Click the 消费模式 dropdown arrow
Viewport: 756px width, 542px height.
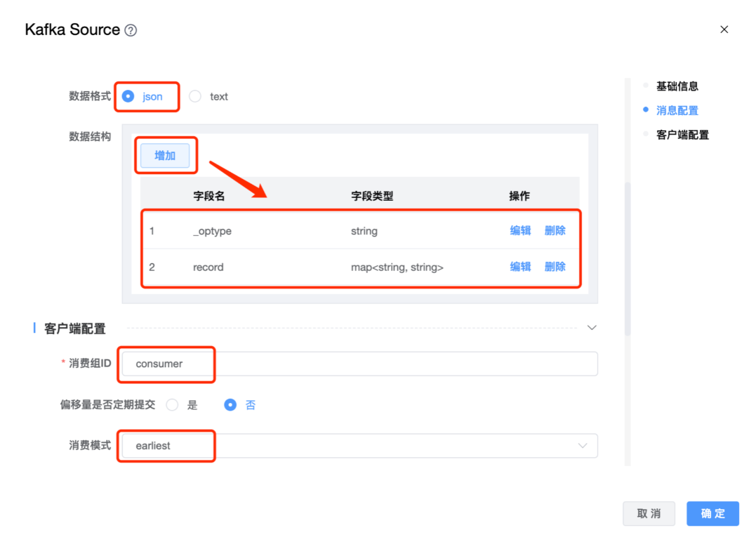(x=582, y=446)
